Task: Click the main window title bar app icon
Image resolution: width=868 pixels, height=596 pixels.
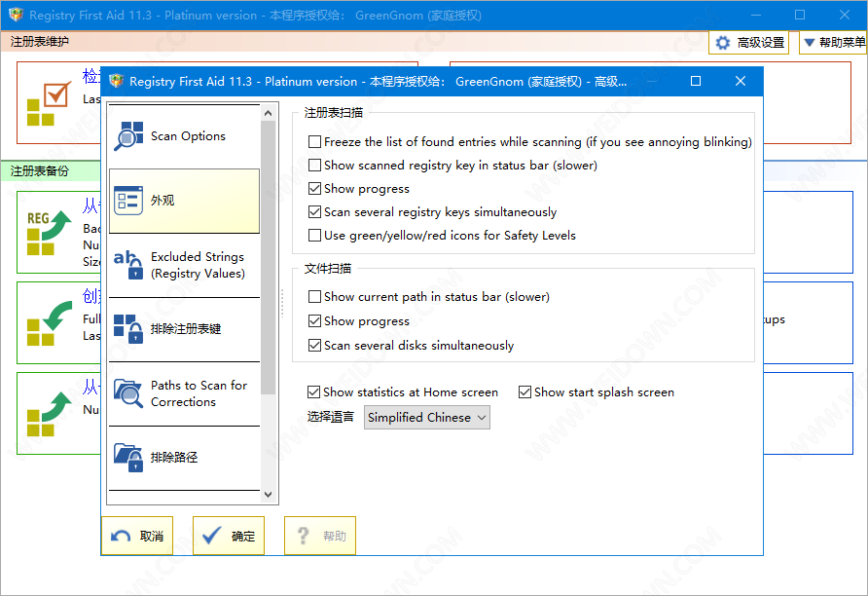Action: (x=16, y=15)
